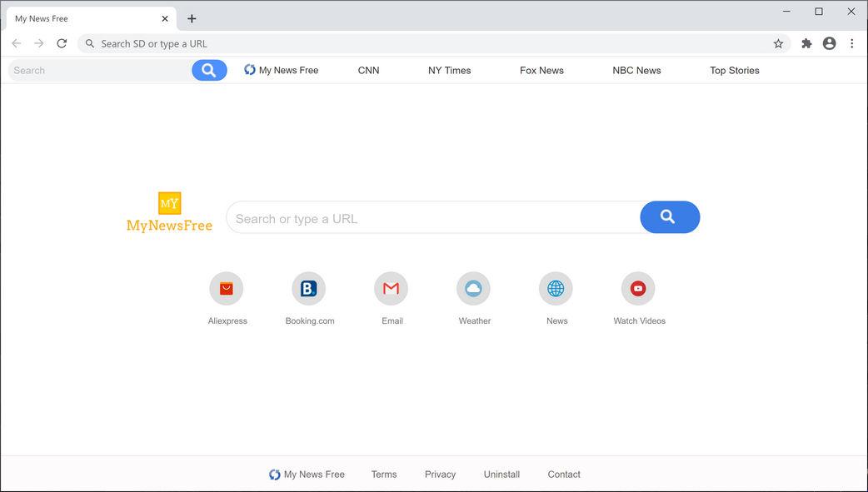Image resolution: width=868 pixels, height=492 pixels.
Task: Open the browser profile avatar icon
Action: click(829, 44)
